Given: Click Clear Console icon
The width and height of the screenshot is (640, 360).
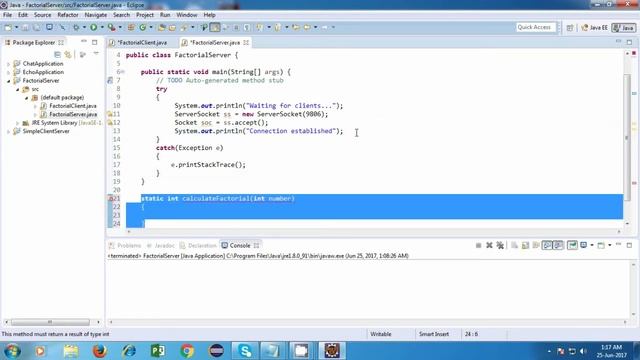Looking at the screenshot, I should tap(514, 245).
